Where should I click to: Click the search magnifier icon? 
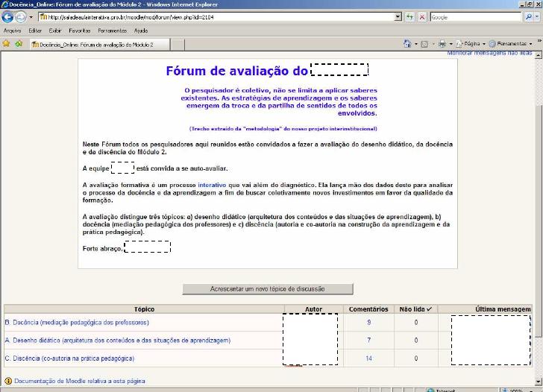tap(527, 16)
